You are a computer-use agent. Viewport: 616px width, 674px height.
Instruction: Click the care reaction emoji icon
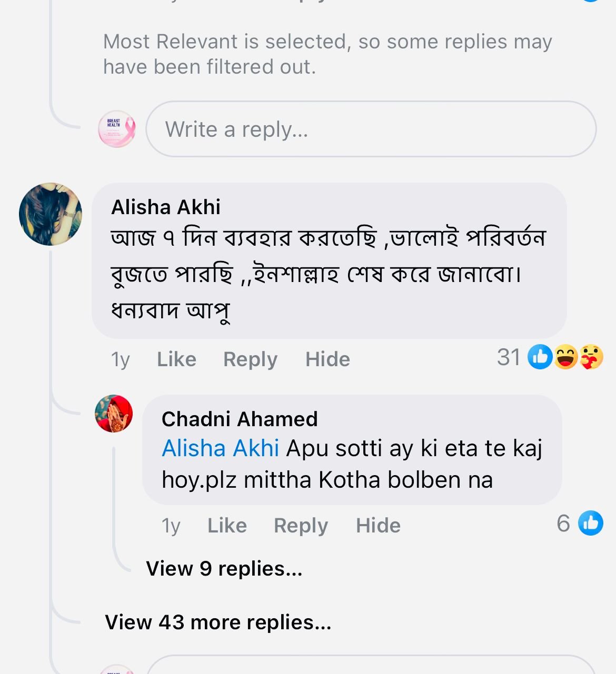(x=591, y=357)
